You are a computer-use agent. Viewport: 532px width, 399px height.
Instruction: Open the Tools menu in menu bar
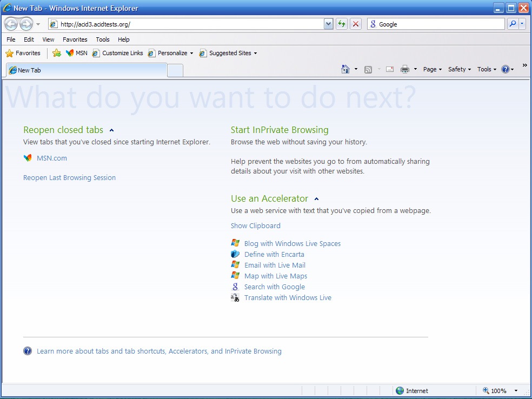[103, 39]
